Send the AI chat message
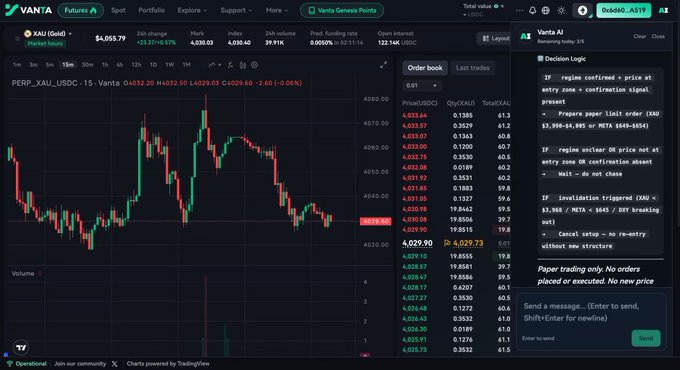The width and height of the screenshot is (680, 370). [x=646, y=338]
